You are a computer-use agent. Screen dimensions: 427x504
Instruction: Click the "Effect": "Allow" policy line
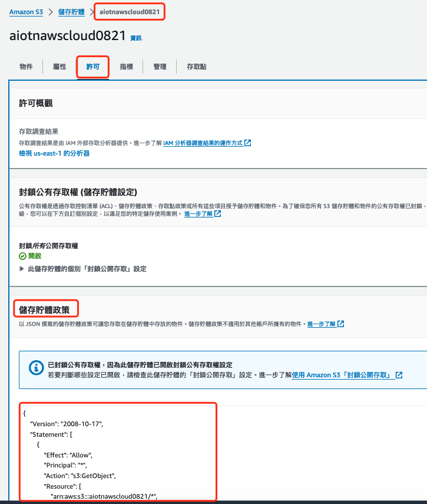(x=68, y=455)
